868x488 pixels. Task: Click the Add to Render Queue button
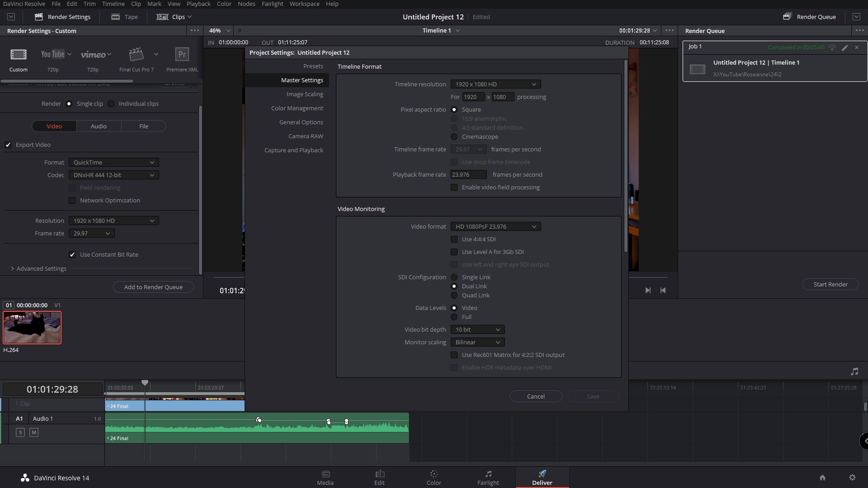click(153, 286)
